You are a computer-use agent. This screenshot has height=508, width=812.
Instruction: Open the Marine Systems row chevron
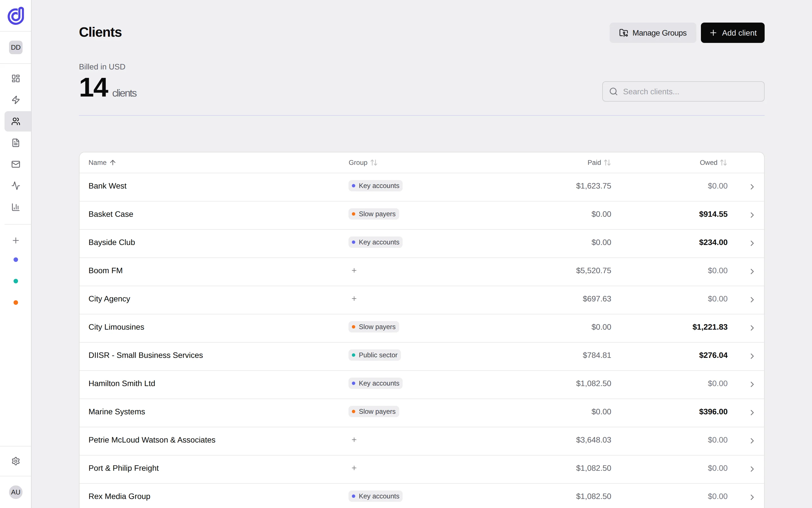(x=752, y=413)
